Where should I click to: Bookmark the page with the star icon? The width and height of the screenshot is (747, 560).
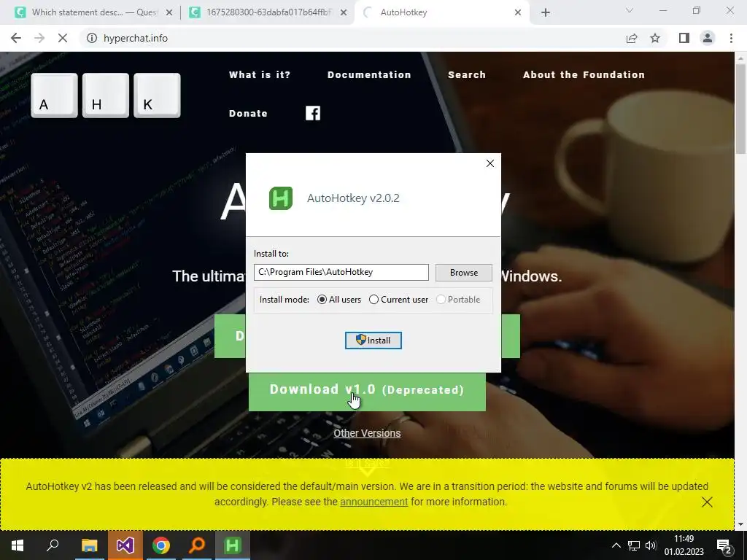coord(655,38)
